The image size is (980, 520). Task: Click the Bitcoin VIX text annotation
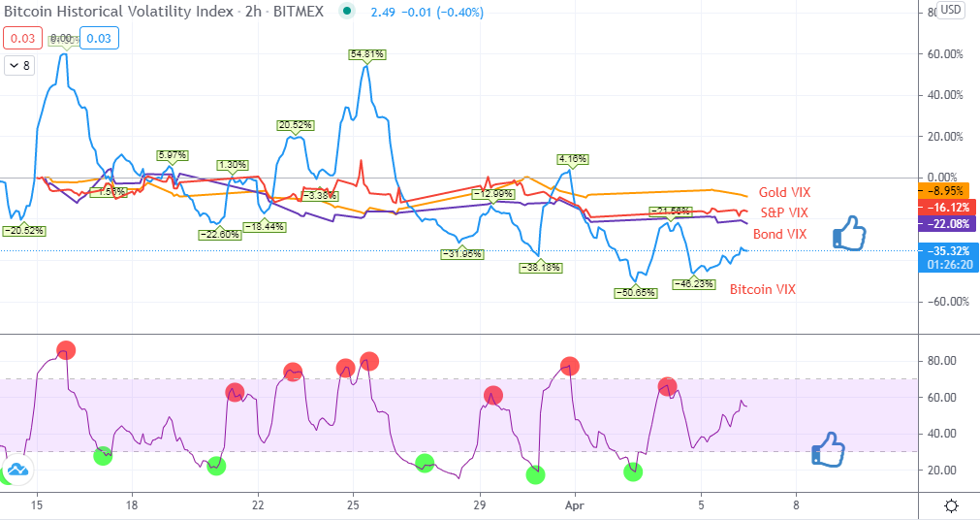tap(763, 289)
